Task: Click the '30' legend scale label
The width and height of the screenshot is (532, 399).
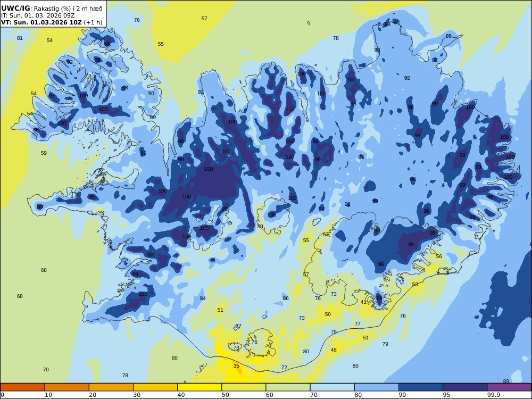Action: (137, 395)
